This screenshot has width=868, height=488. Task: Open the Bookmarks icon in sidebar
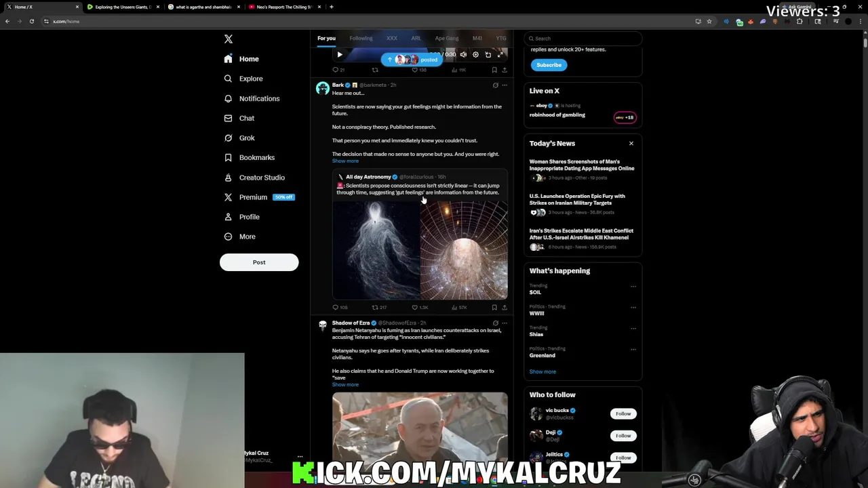click(229, 157)
